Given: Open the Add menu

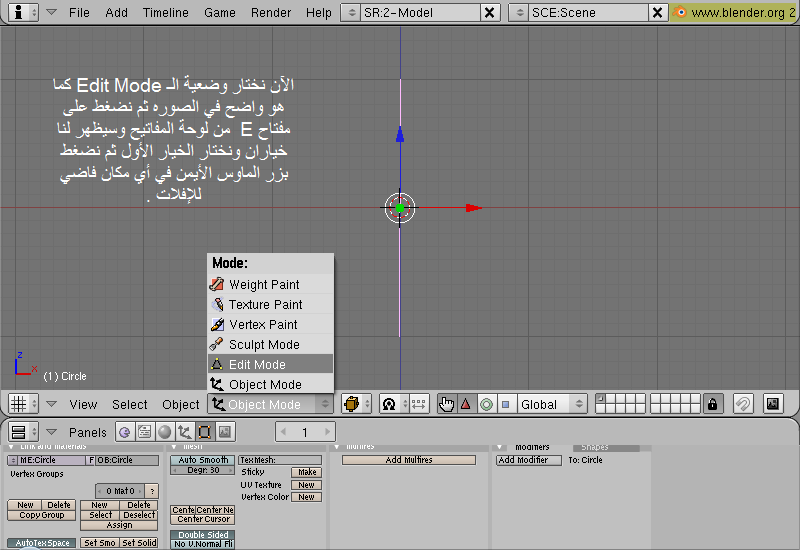Looking at the screenshot, I should (116, 12).
